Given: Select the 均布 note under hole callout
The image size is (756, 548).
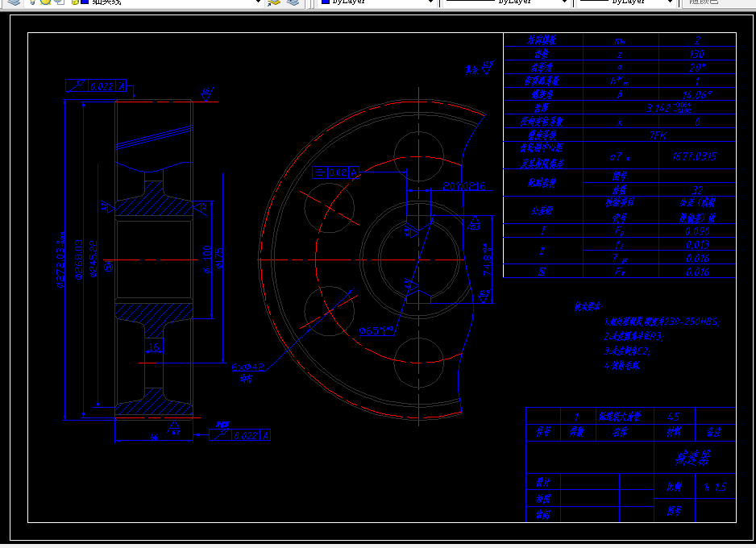Looking at the screenshot, I should (x=246, y=379).
